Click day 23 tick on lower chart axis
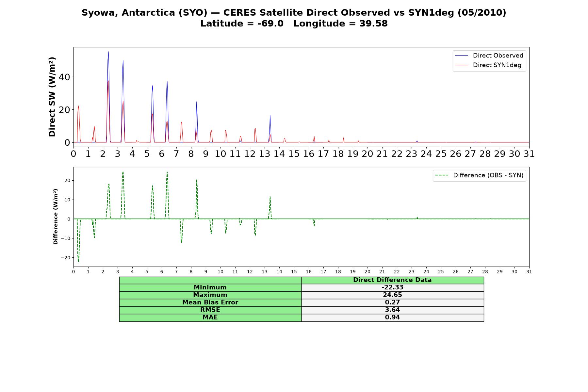Viewport: 588px width, 392px height. coord(412,272)
